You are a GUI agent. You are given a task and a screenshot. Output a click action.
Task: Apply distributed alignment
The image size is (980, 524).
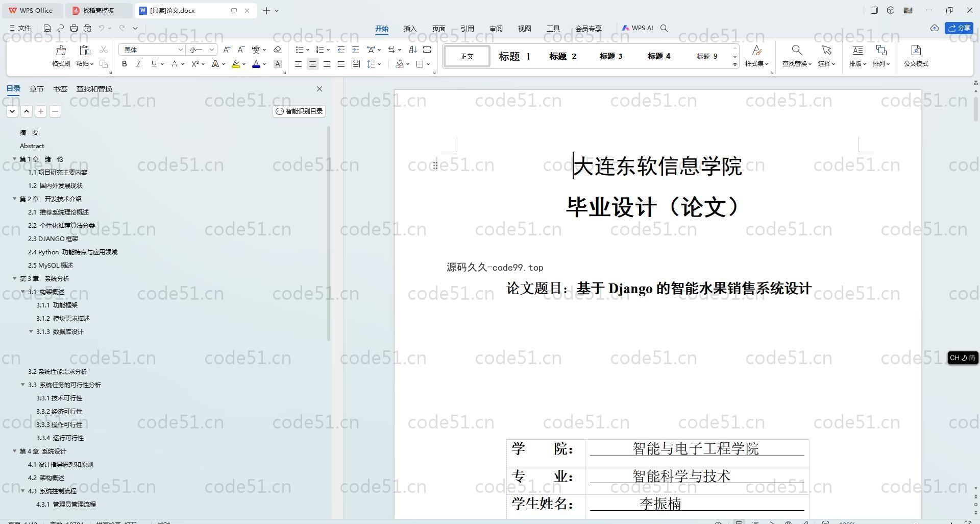coord(356,64)
